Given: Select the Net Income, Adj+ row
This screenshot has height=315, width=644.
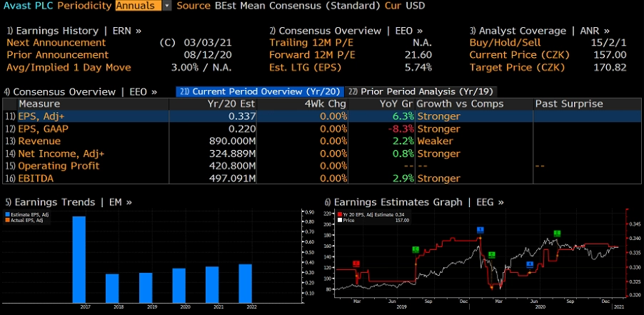Looking at the screenshot, I should coord(321,154).
